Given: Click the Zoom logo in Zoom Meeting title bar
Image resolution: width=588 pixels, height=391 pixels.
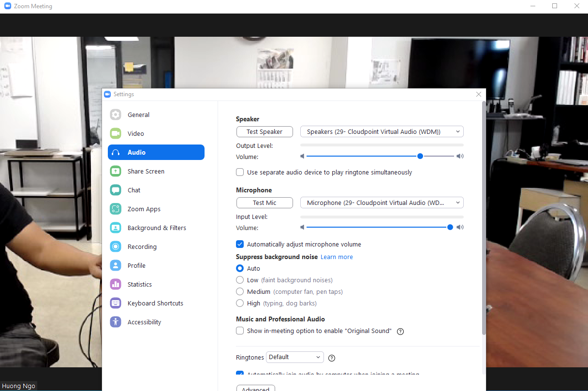Looking at the screenshot, I should tap(8, 6).
